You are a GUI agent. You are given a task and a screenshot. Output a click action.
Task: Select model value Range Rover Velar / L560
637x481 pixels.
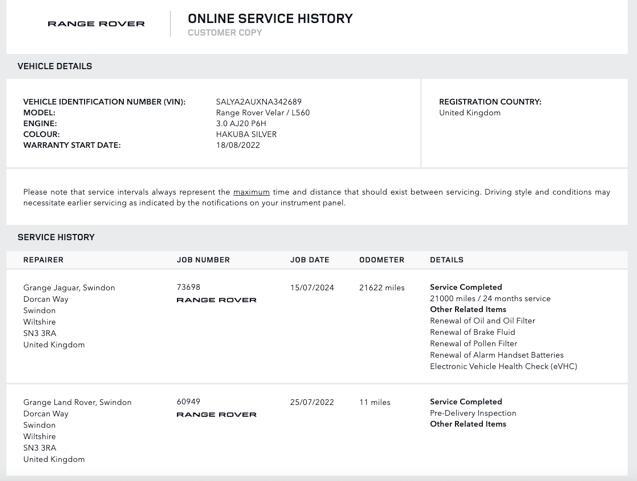click(263, 113)
